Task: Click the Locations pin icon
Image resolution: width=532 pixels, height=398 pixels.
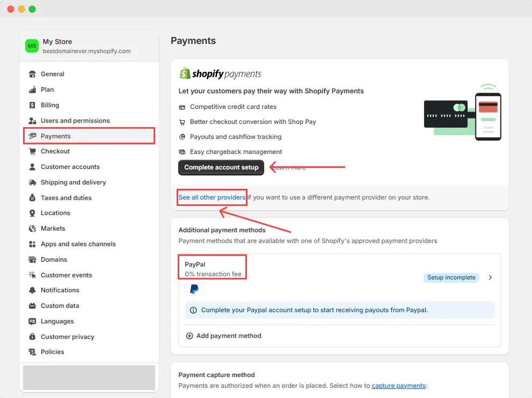Action: 32,213
